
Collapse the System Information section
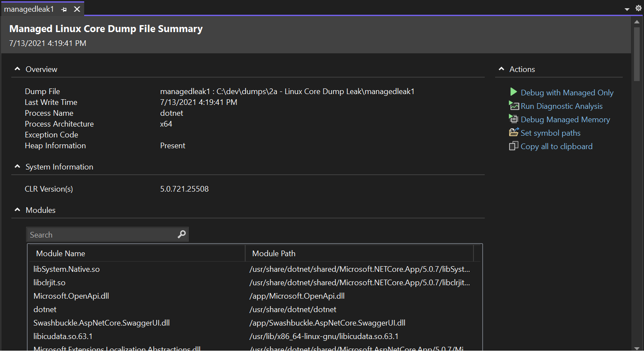(17, 166)
